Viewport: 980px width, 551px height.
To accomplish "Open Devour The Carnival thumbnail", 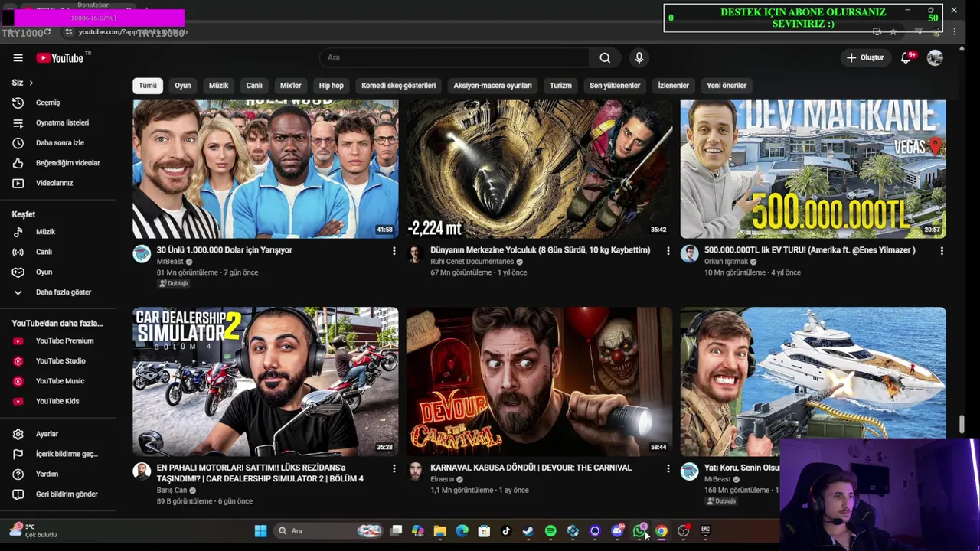I will 539,382.
